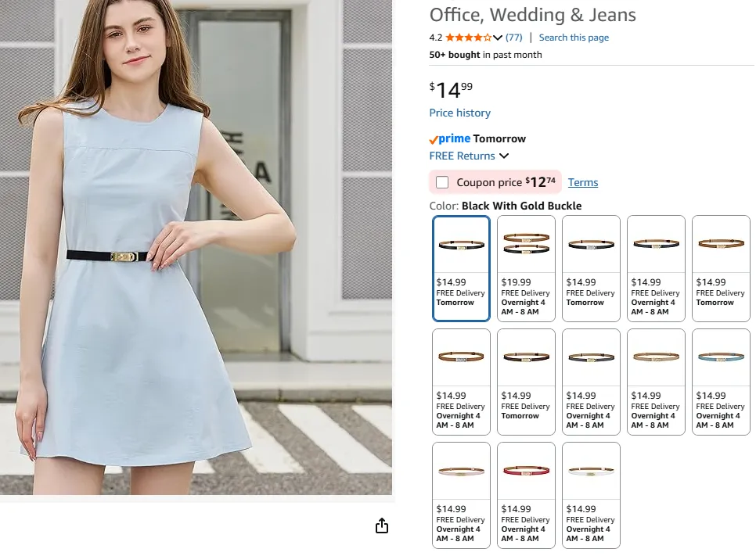Choose the black belt with silver buckle
The height and width of the screenshot is (556, 756).
click(x=591, y=268)
